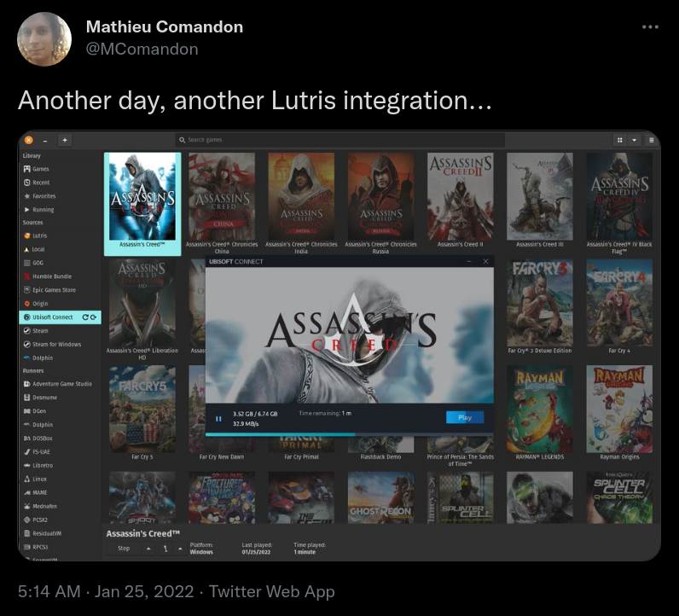Reload the Ubisoft Connect library
The height and width of the screenshot is (616, 679).
pos(85,317)
